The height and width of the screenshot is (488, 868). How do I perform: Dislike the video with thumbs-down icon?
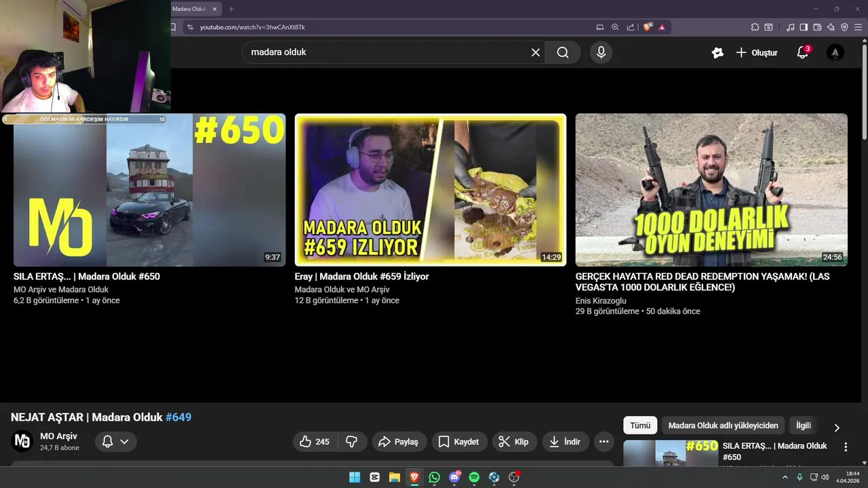352,442
